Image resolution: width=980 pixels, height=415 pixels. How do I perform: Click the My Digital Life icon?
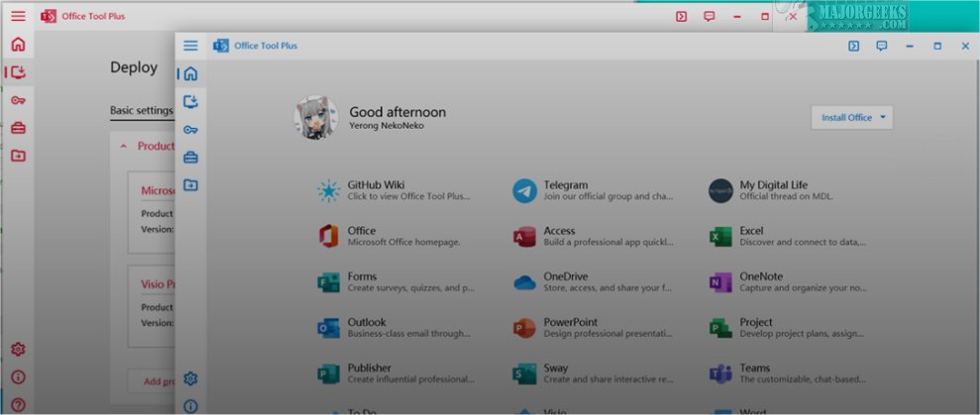pos(720,190)
